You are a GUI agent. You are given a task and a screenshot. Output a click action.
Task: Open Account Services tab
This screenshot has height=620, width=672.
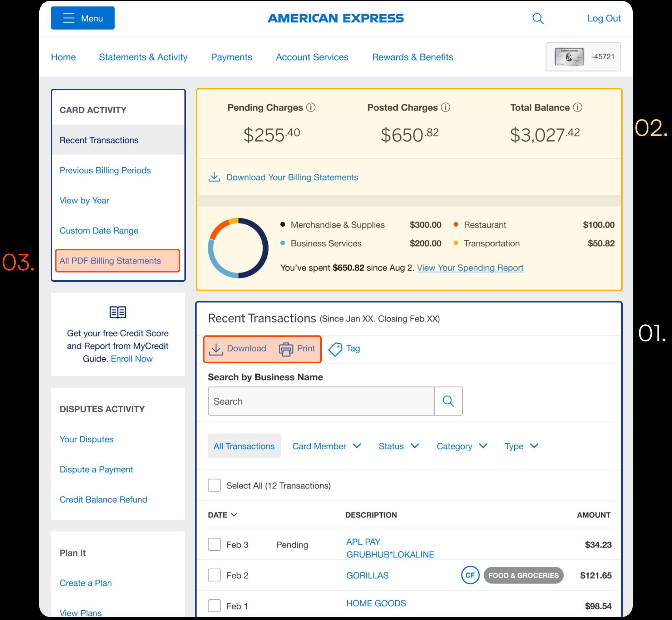point(312,57)
